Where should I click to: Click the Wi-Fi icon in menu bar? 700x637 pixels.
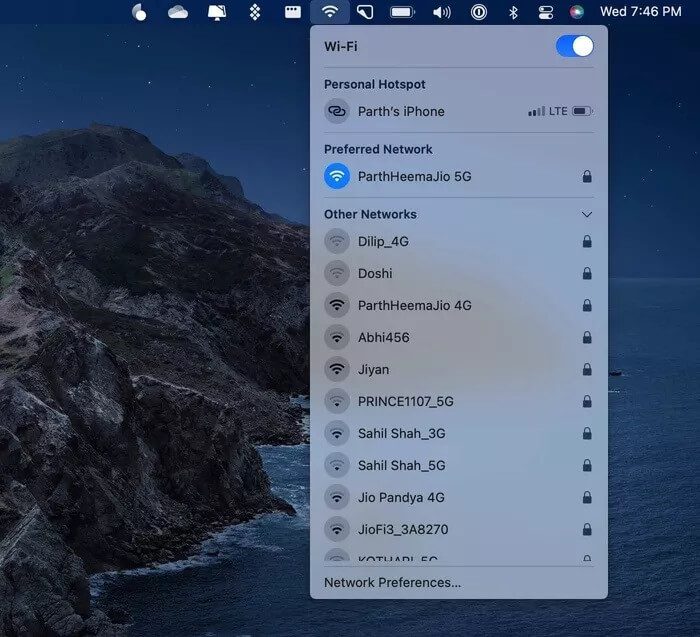329,12
